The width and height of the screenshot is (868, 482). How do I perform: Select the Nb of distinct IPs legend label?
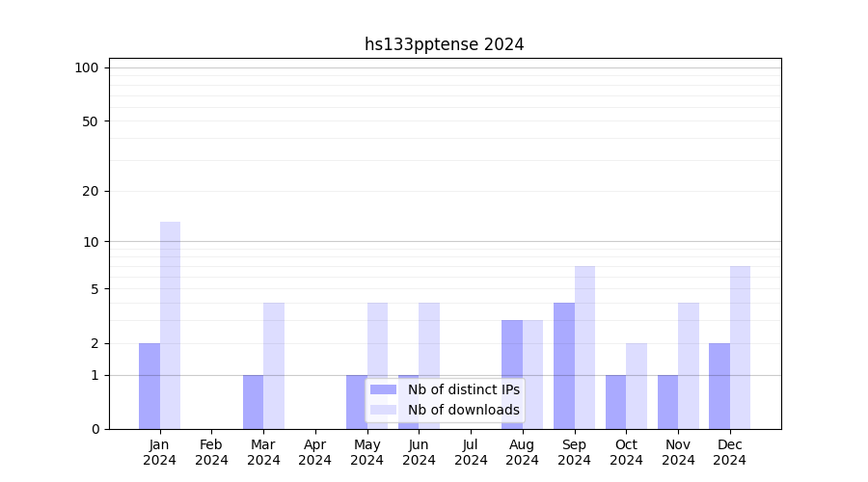click(x=463, y=389)
